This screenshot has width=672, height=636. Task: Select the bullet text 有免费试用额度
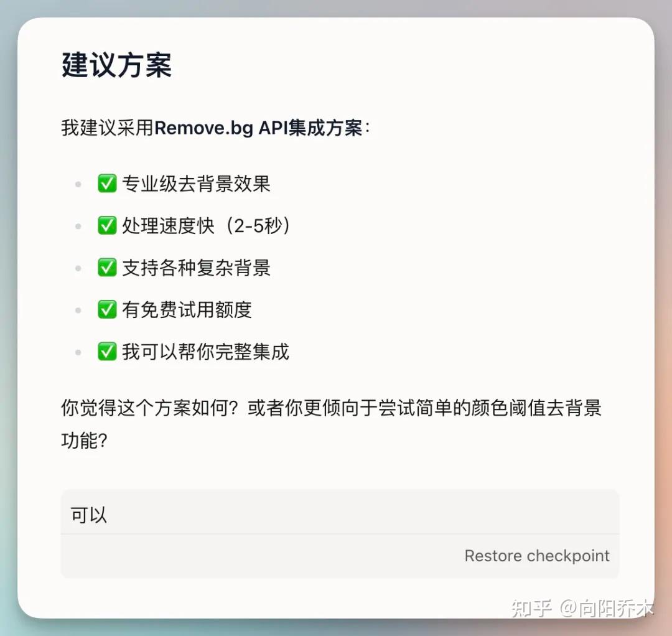point(187,309)
